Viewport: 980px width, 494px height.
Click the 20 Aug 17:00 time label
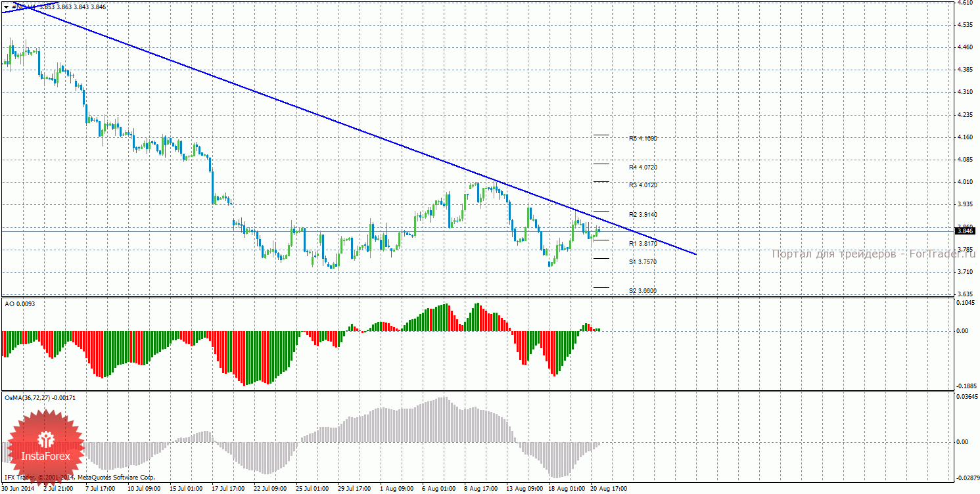pos(608,489)
